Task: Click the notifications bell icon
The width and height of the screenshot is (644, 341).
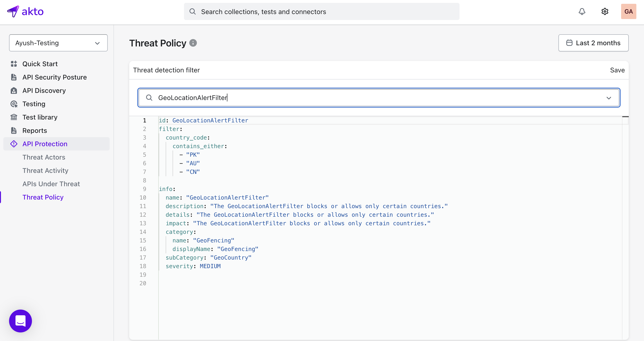Action: pos(582,11)
